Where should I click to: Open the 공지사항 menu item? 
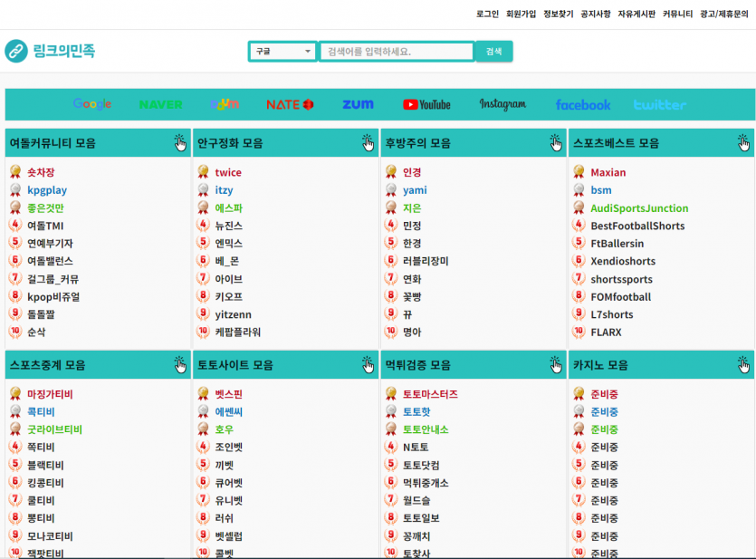coord(596,14)
